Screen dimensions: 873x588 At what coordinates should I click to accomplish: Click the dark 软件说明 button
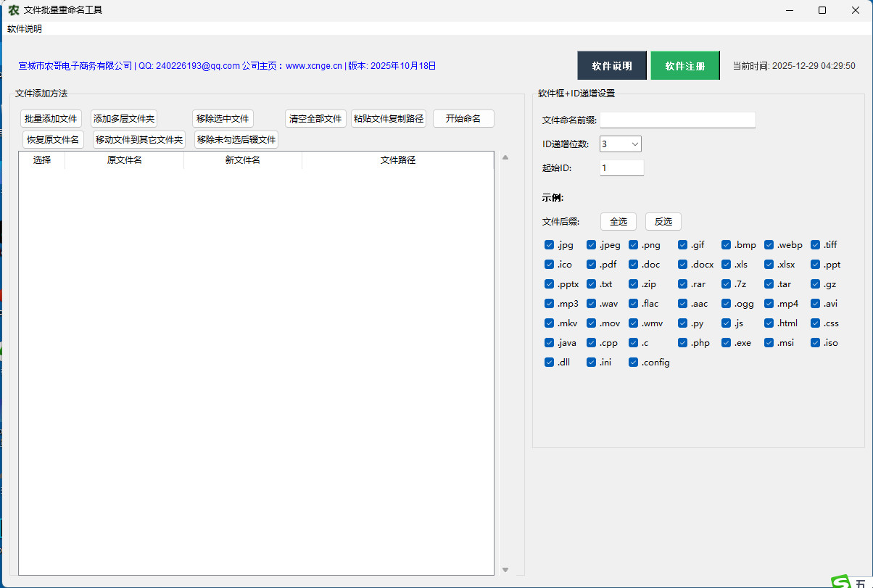pos(611,66)
